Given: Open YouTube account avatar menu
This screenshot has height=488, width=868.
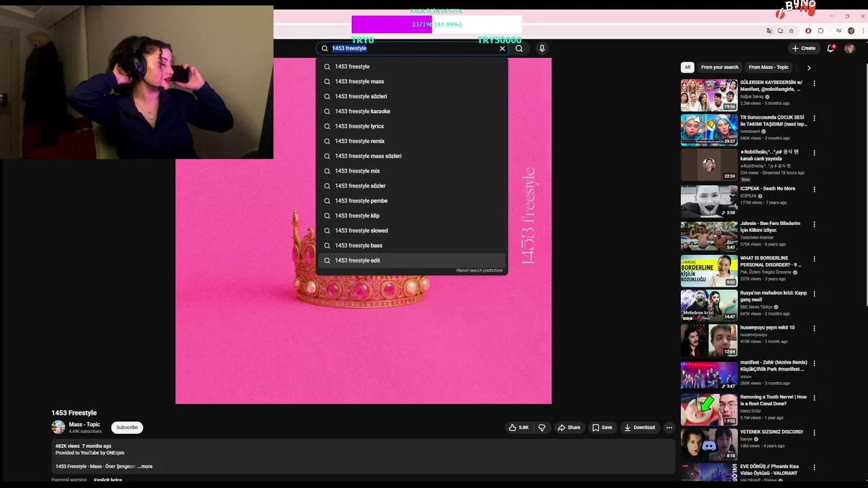Looking at the screenshot, I should [850, 48].
